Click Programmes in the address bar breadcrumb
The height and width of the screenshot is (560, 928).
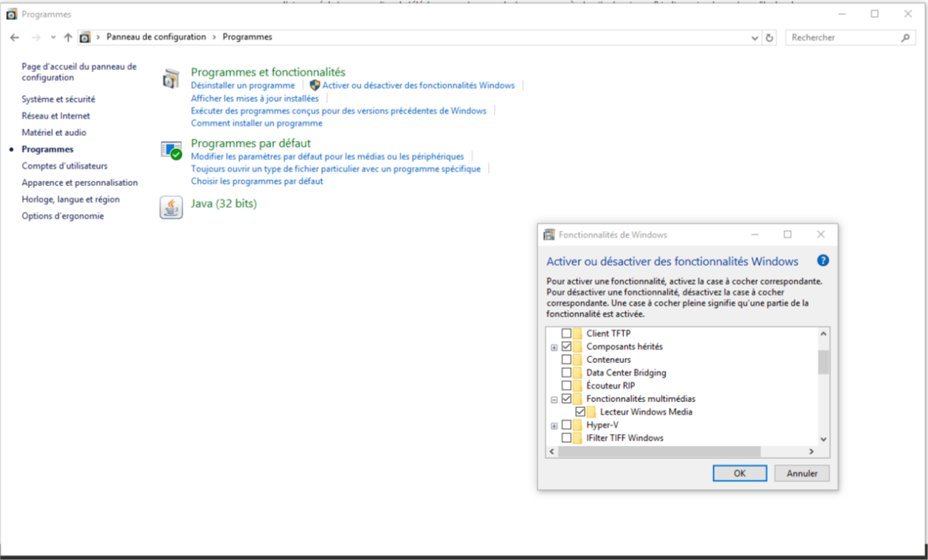coord(247,37)
